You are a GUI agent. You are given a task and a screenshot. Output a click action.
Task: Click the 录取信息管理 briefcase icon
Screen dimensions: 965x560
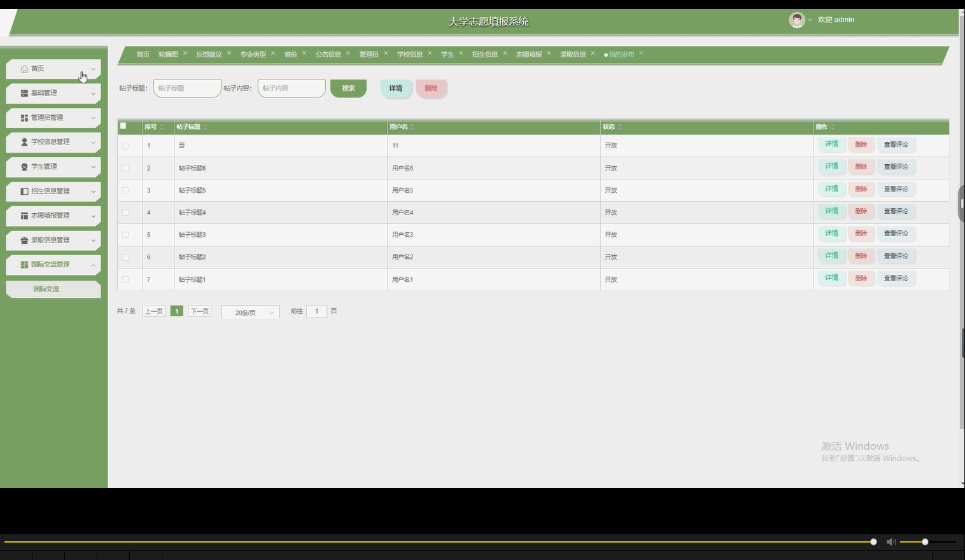click(x=24, y=240)
